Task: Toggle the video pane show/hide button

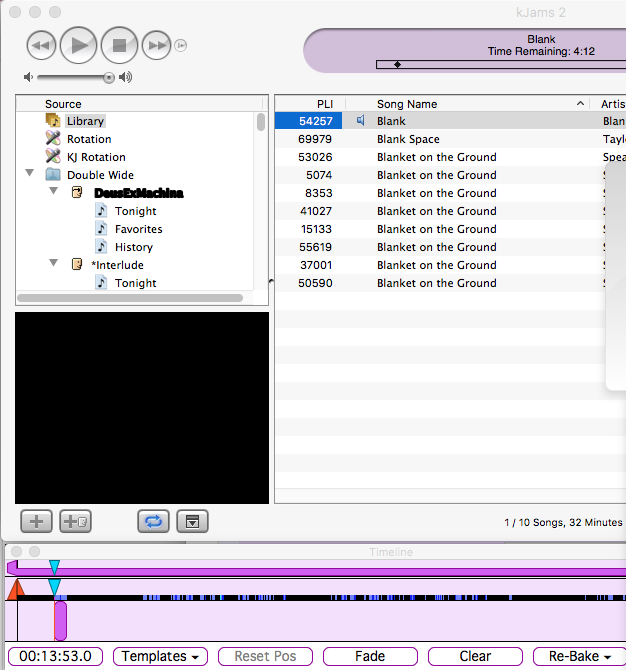Action: pos(192,521)
